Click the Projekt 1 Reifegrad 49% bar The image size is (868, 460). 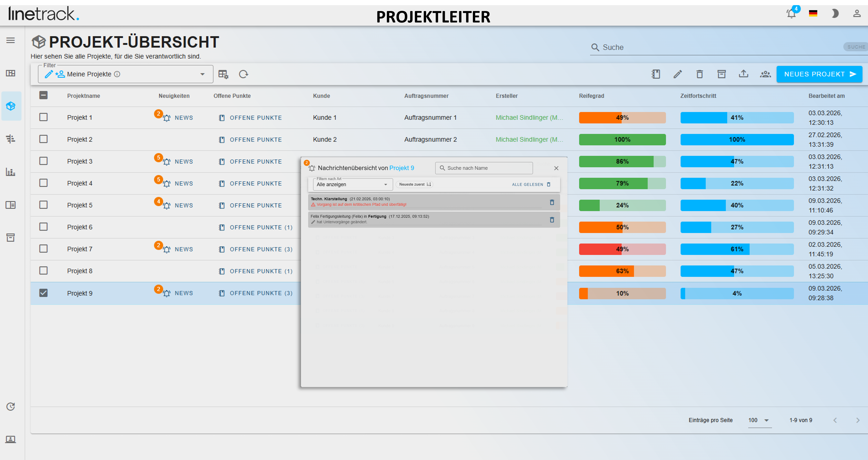[622, 118]
